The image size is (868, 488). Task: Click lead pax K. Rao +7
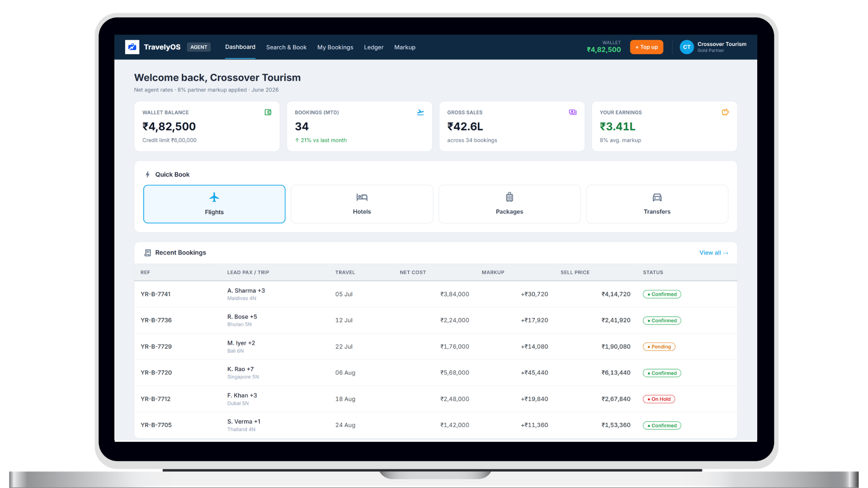241,369
